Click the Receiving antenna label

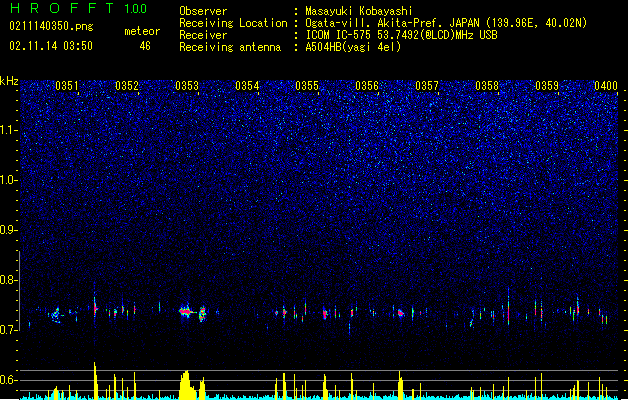[230, 47]
